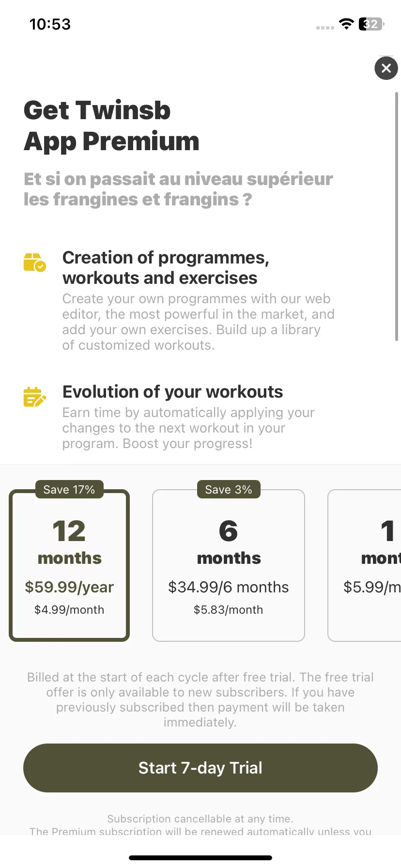Open Creation of programmes, workouts and exercises
Viewport: 401px width, 868px height.
pos(166,268)
